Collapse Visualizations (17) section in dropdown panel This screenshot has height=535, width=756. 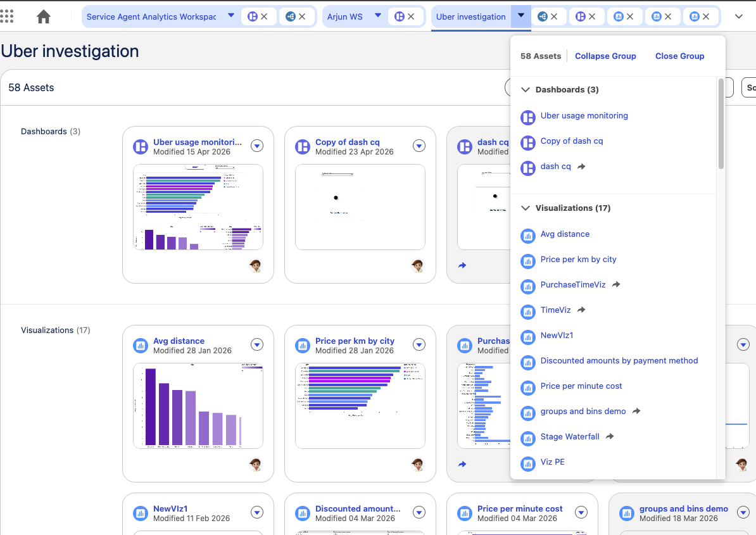click(526, 208)
